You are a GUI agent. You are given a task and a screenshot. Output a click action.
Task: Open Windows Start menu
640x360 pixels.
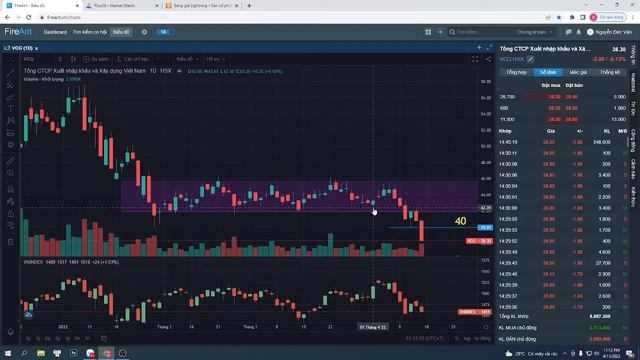tap(8, 353)
